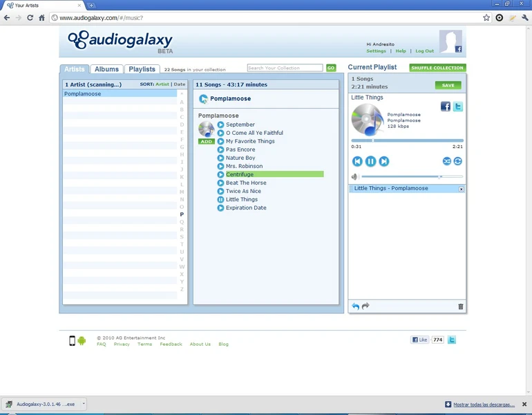Share current song on Facebook

[446, 107]
